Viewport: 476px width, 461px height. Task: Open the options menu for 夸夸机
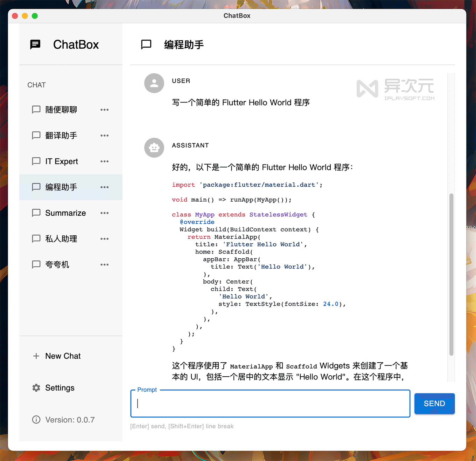pos(104,264)
